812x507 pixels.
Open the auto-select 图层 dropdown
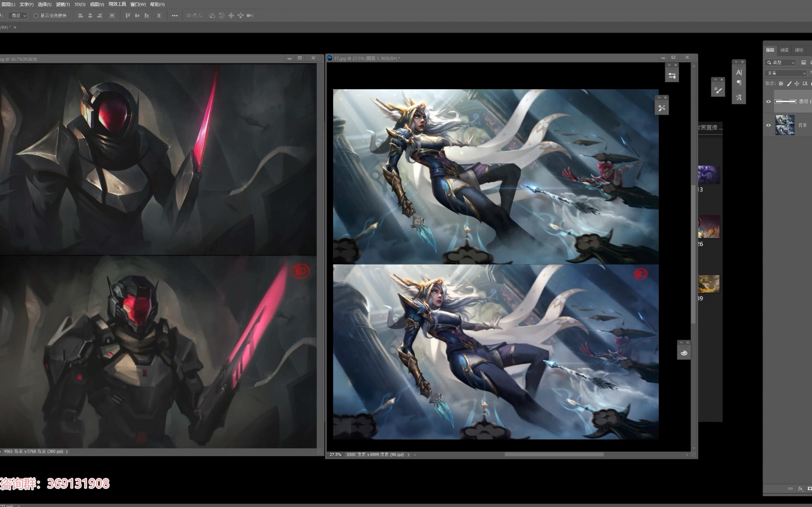pyautogui.click(x=18, y=16)
